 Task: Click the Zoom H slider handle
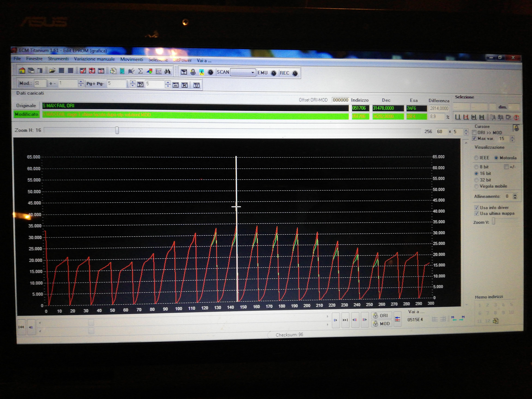117,130
